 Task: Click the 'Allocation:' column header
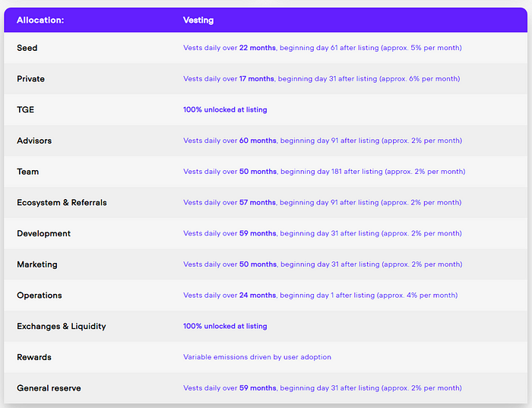(40, 20)
